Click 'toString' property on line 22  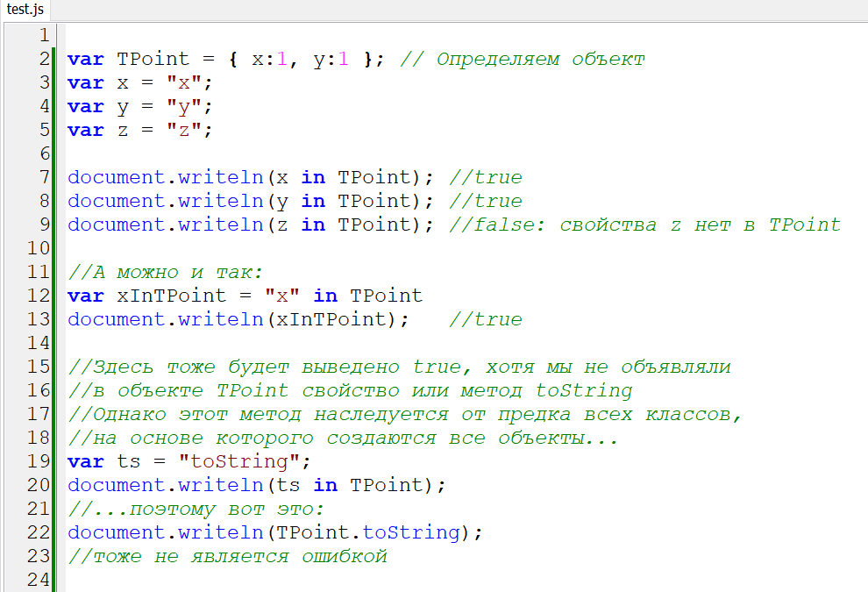coord(411,532)
